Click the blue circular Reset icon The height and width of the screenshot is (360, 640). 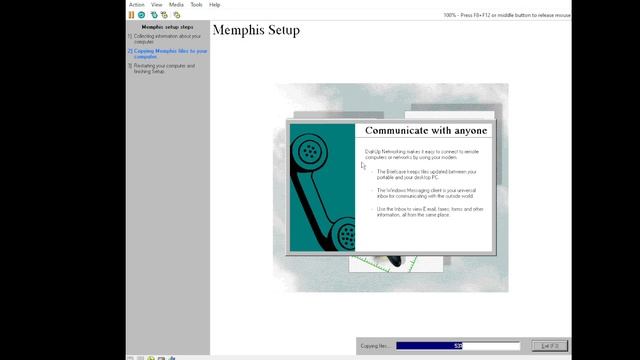[x=141, y=15]
